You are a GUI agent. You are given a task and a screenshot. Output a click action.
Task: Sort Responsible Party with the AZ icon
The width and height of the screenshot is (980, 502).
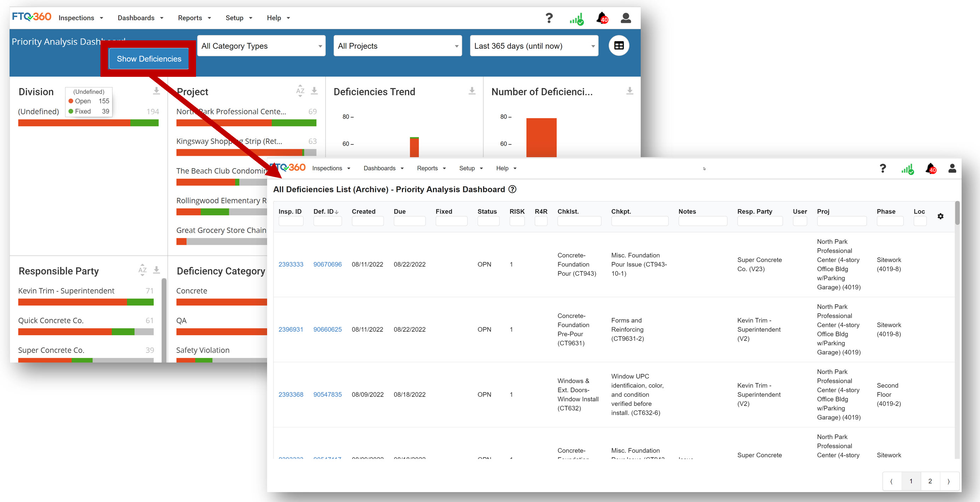point(142,270)
